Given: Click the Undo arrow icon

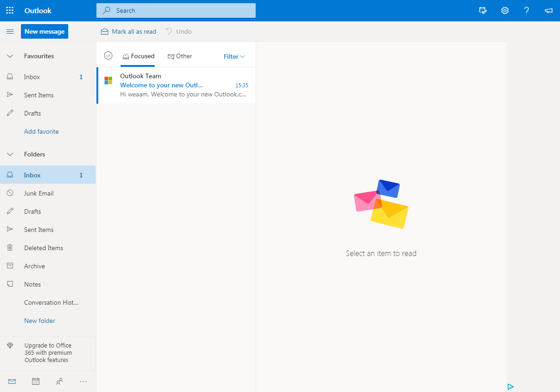Looking at the screenshot, I should tap(169, 31).
